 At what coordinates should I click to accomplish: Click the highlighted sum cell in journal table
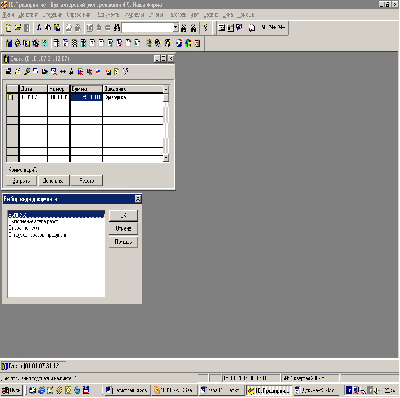coord(86,97)
